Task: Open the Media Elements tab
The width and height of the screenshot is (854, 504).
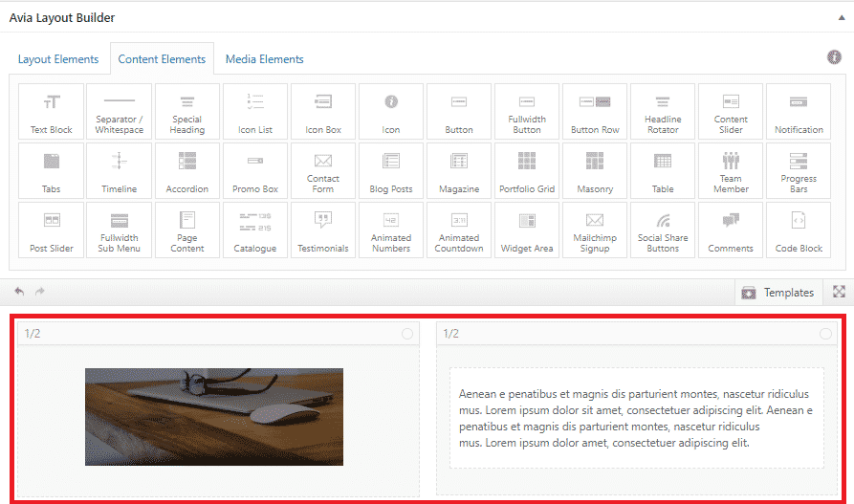Action: coord(265,59)
